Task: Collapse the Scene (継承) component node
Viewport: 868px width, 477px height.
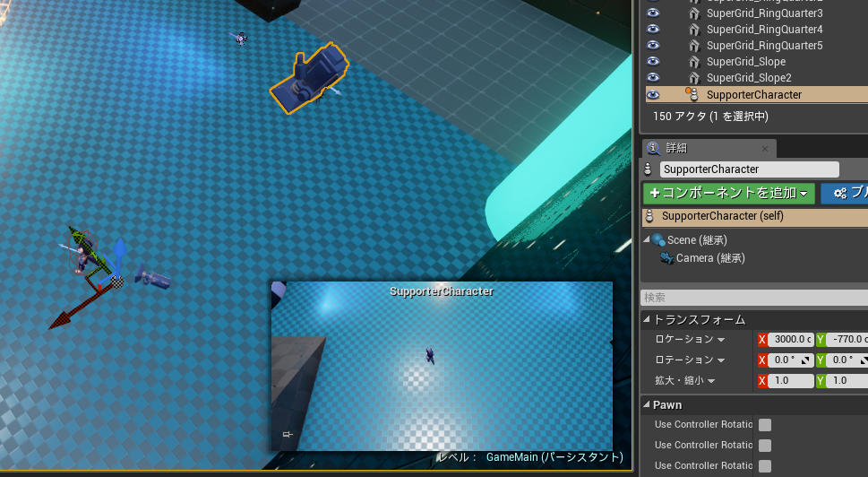Action: [646, 240]
